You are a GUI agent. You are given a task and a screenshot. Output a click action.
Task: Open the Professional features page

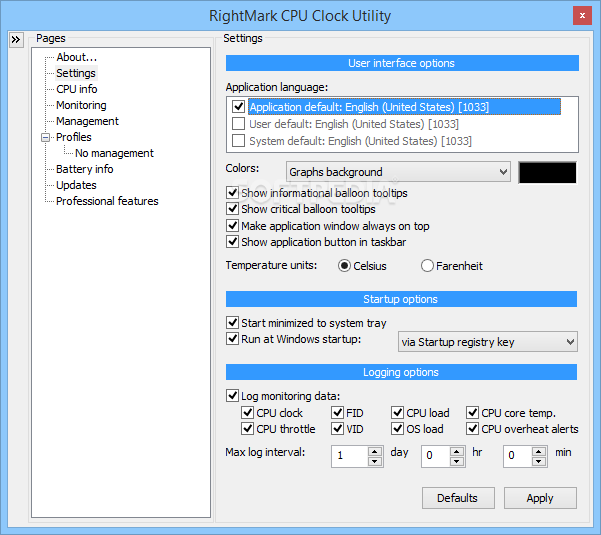click(107, 201)
